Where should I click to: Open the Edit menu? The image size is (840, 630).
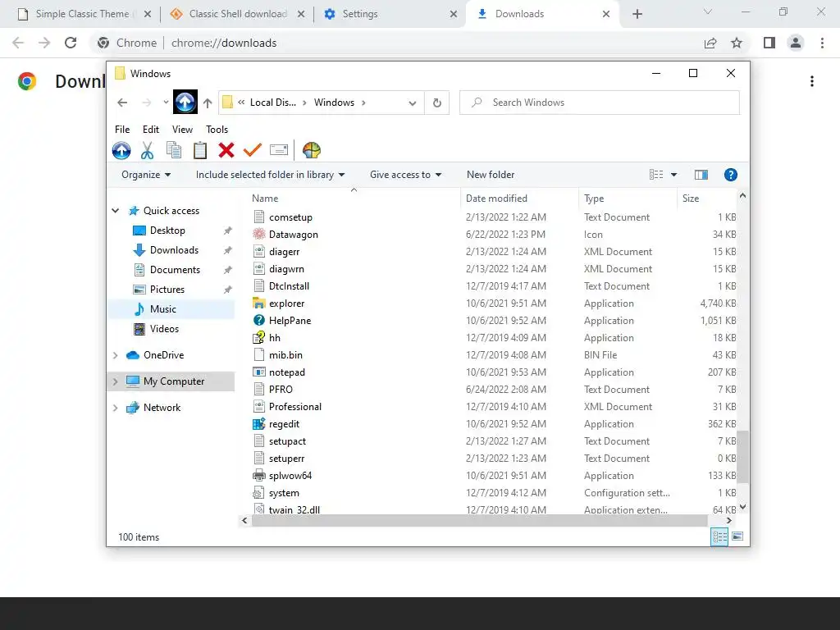click(151, 130)
